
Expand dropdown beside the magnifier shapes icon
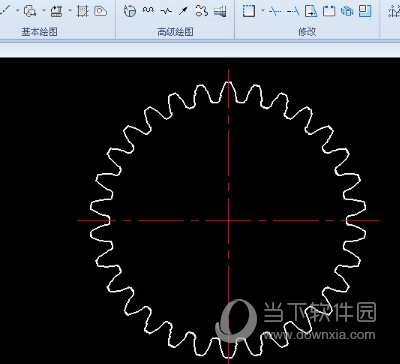point(44,11)
